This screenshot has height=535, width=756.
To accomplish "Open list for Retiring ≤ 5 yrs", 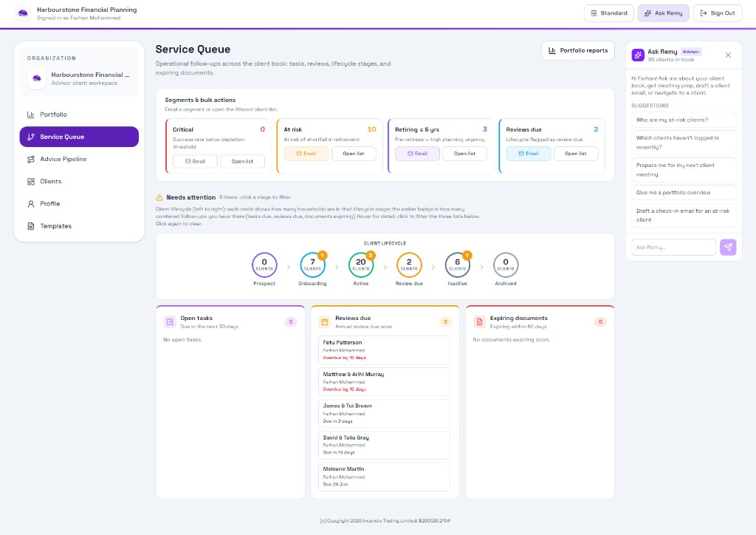I will (x=464, y=154).
